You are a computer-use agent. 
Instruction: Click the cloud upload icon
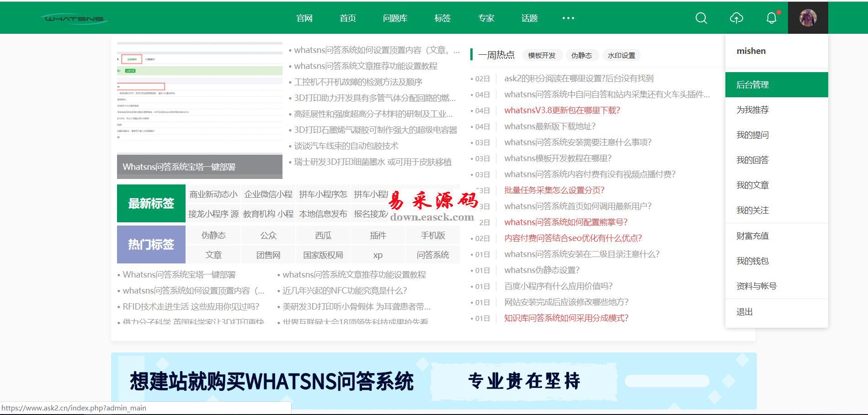click(x=736, y=18)
